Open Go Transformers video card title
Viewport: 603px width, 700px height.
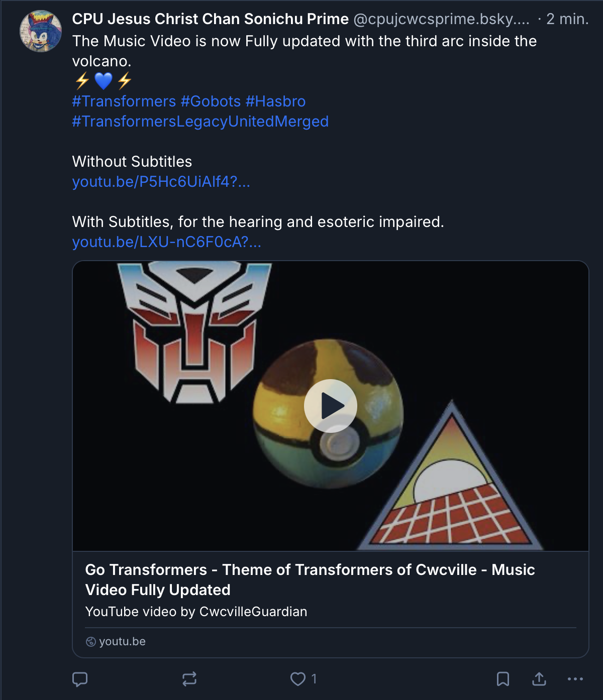(x=310, y=579)
